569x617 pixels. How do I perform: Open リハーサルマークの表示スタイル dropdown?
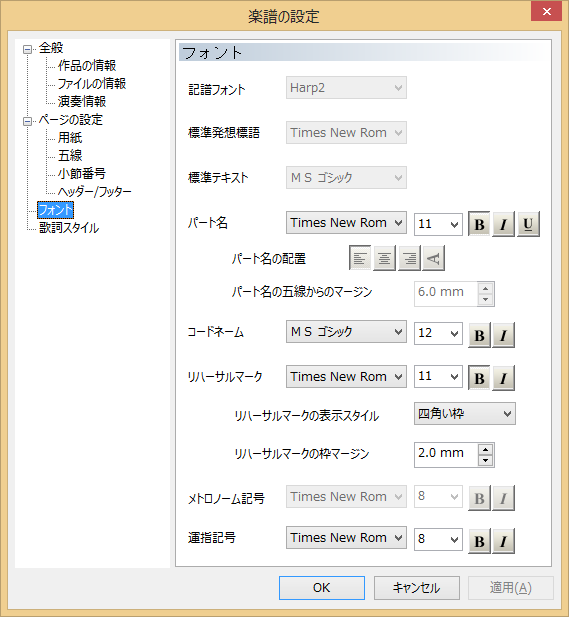tap(465, 414)
